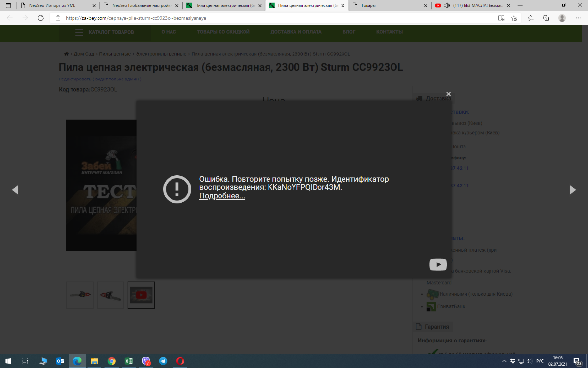Screen dimensions: 588x368
Task: Open Telegram from the taskbar
Action: [163, 361]
